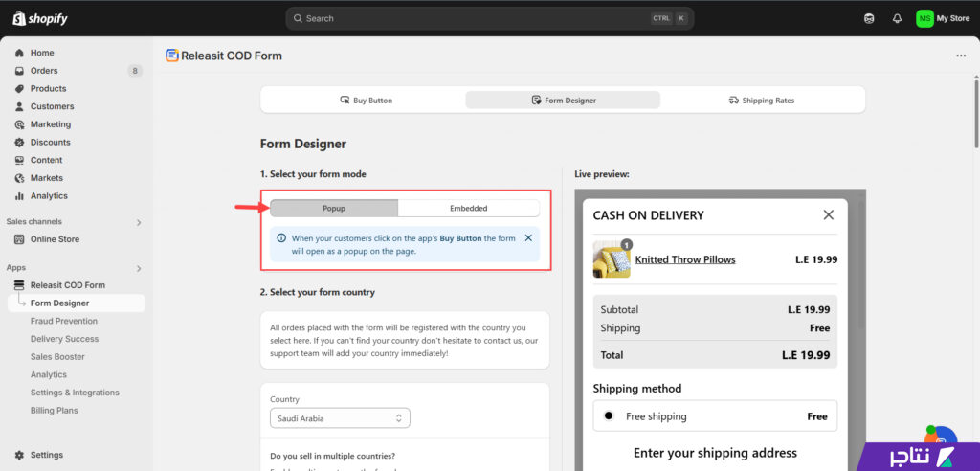
Task: Click the Products tag icon
Action: tap(19, 89)
